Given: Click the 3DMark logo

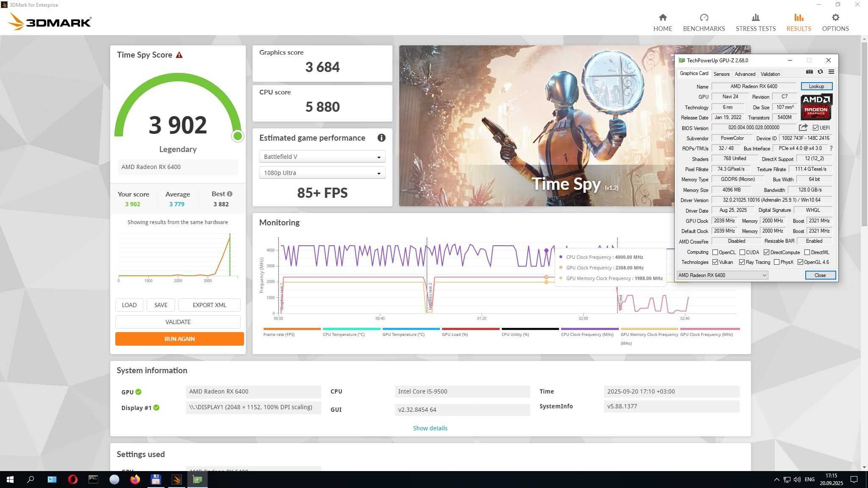Looking at the screenshot, I should tap(50, 22).
